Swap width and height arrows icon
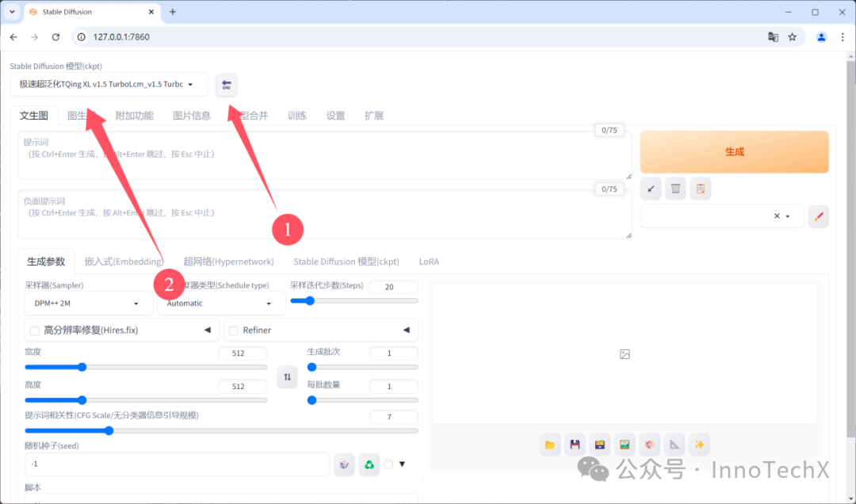This screenshot has height=504, width=856. click(287, 376)
